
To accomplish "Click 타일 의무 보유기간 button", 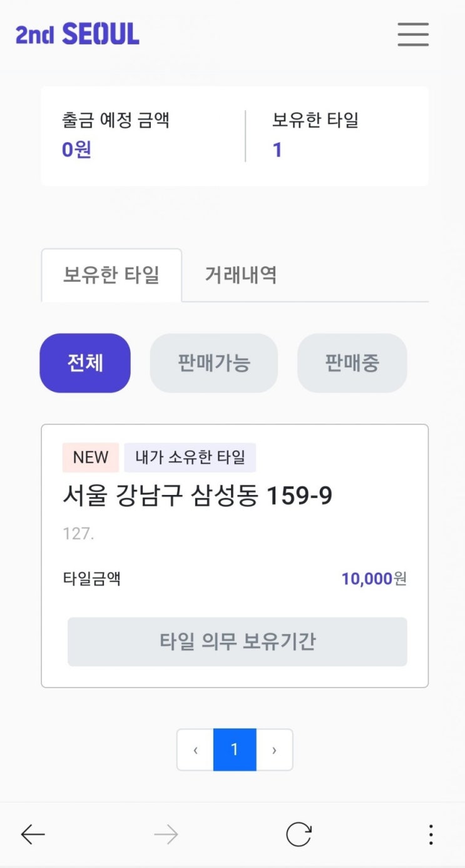I will 237,641.
